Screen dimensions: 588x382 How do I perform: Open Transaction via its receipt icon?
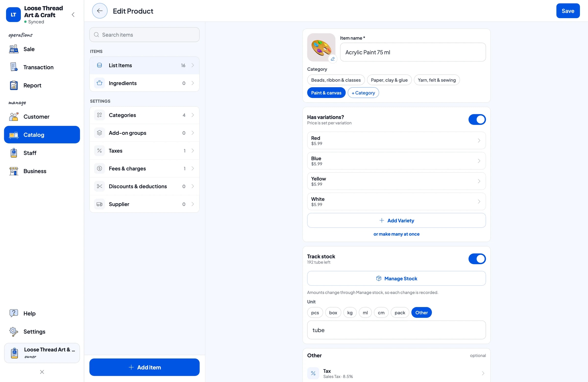click(13, 67)
